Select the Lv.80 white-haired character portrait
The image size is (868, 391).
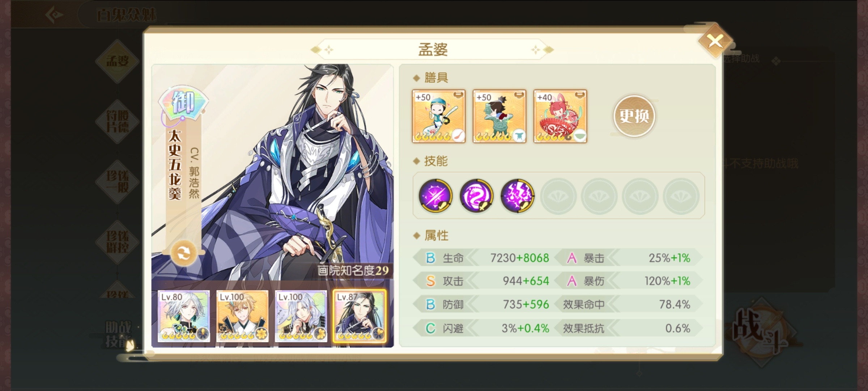click(184, 316)
